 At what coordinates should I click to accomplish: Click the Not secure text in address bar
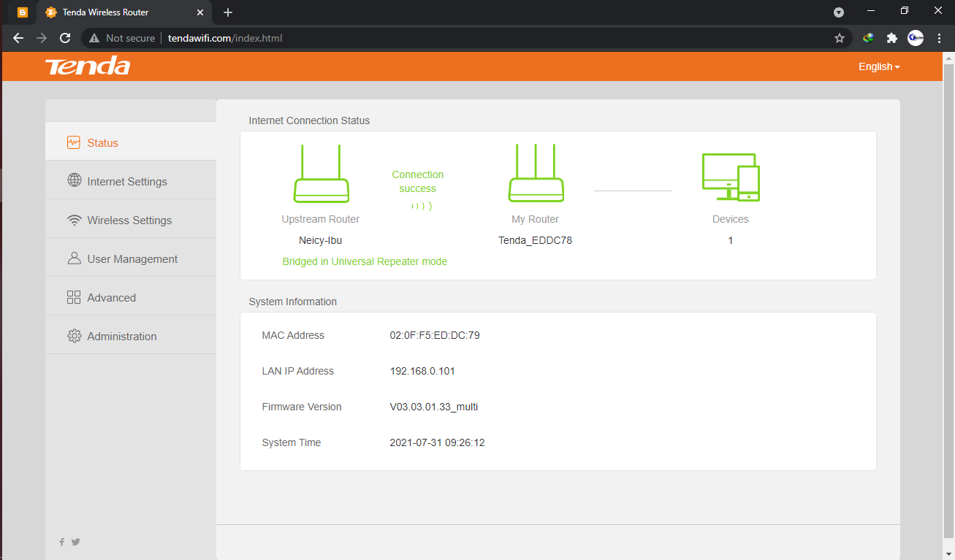pos(130,38)
